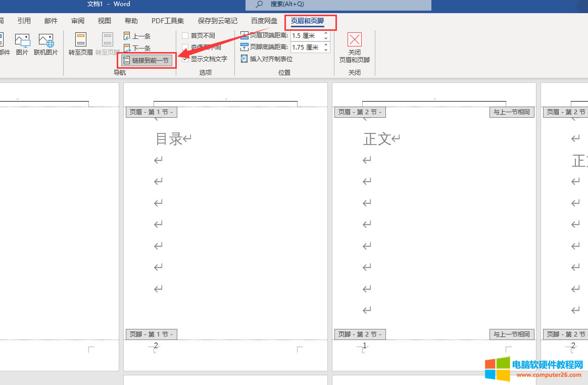This screenshot has width=588, height=385.
Task: Open the 帮助 ribbon tab
Action: pyautogui.click(x=131, y=21)
